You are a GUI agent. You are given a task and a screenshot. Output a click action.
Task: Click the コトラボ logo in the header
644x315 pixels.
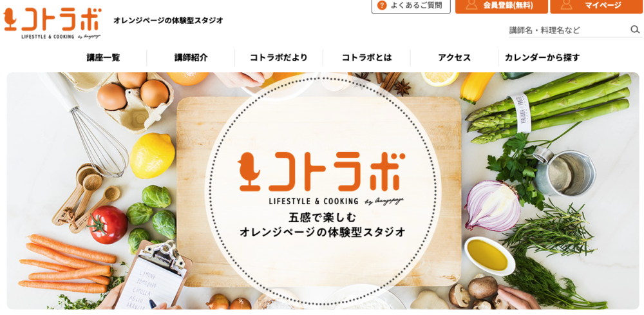(x=52, y=23)
